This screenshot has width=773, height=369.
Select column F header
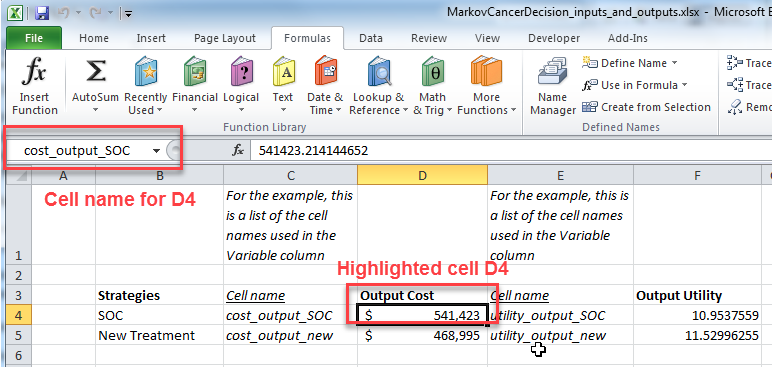[x=697, y=175]
